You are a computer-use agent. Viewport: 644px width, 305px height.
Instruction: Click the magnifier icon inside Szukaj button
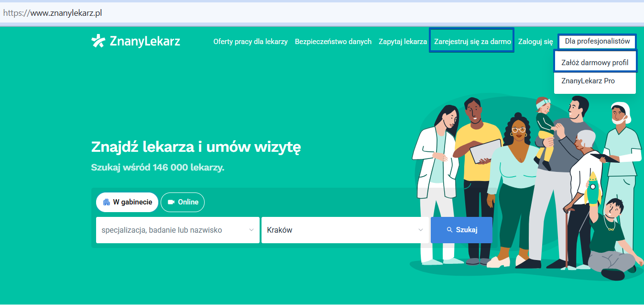click(x=449, y=230)
